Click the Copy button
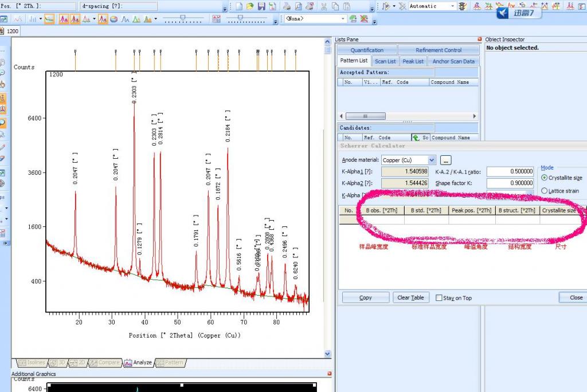This screenshot has width=587, height=392. click(x=366, y=297)
